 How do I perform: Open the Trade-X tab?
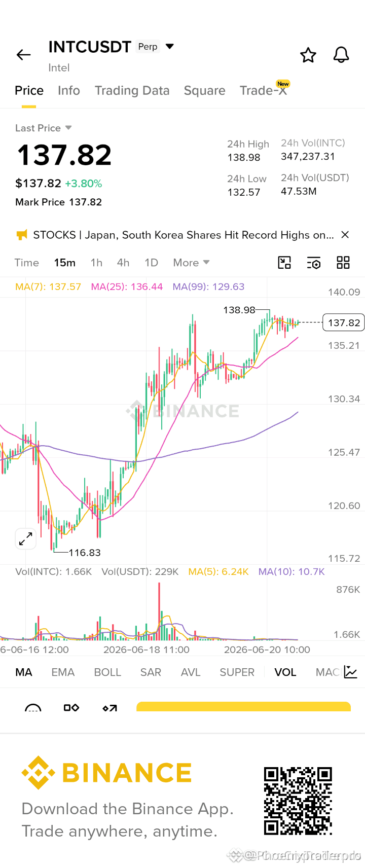click(x=264, y=90)
